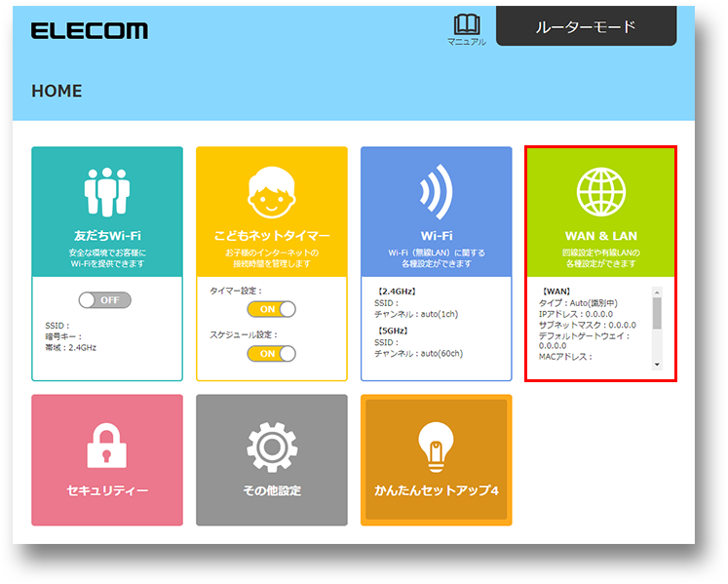Screen dimensions: 728x584
Task: Click IPアドレス : 0.0.0.0 text
Action: tap(576, 314)
